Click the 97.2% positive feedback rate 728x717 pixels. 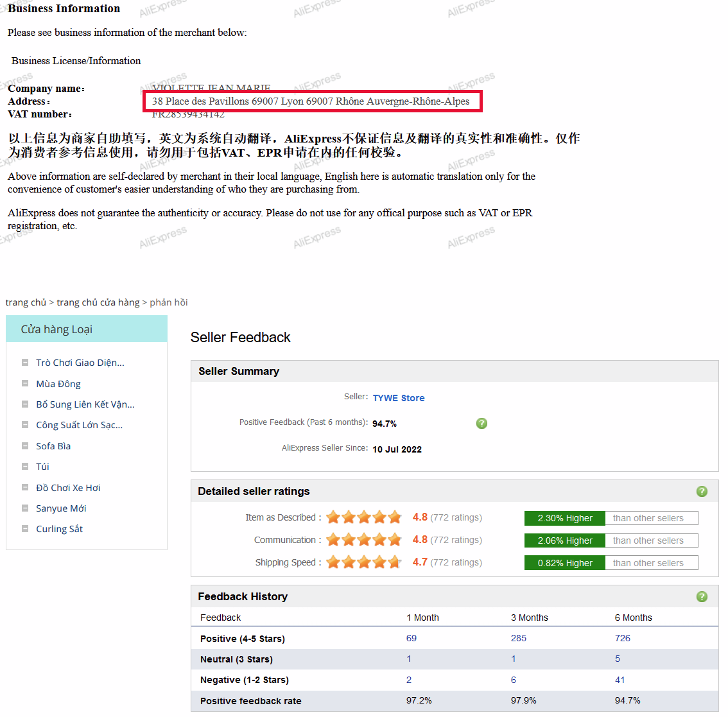[419, 700]
